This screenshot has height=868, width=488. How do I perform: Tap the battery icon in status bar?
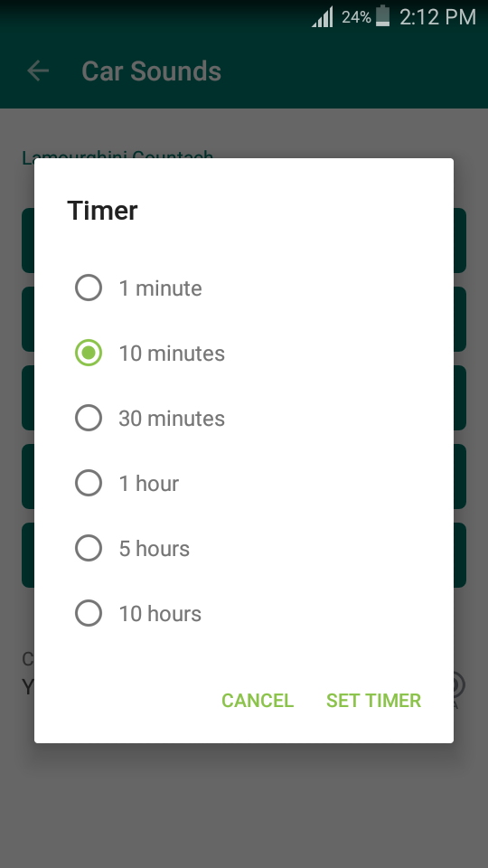coord(383,16)
